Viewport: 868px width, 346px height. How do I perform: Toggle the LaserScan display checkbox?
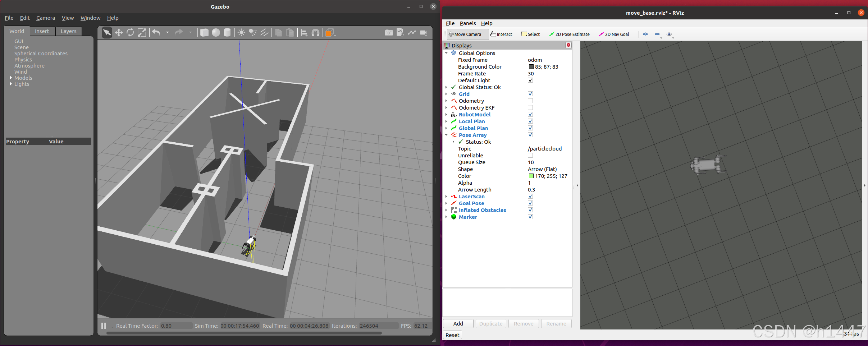tap(530, 196)
